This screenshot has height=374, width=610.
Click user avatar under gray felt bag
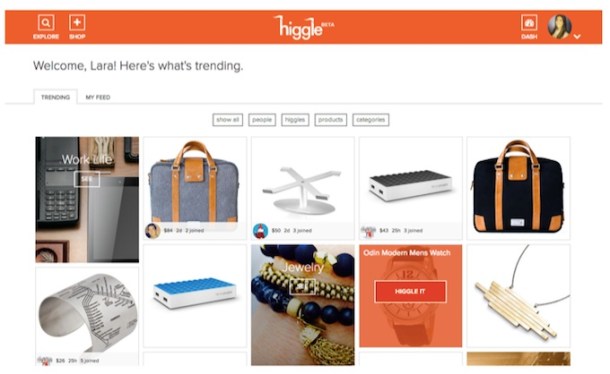[152, 231]
